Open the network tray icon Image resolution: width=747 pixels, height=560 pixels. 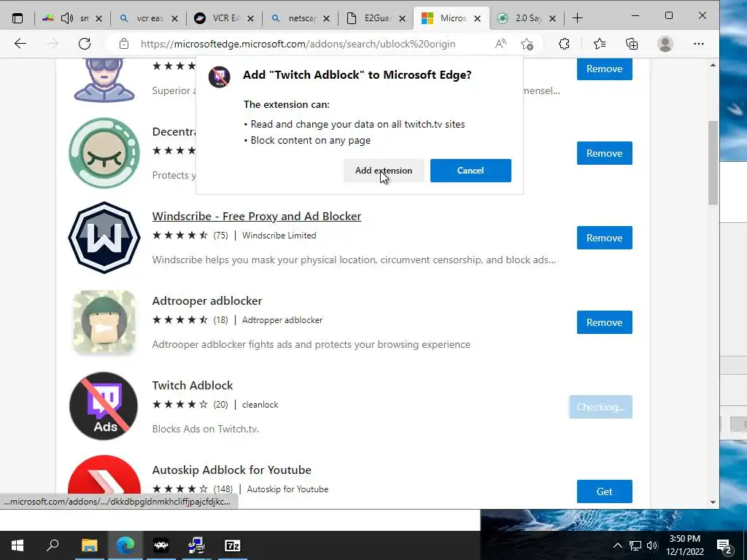(635, 545)
